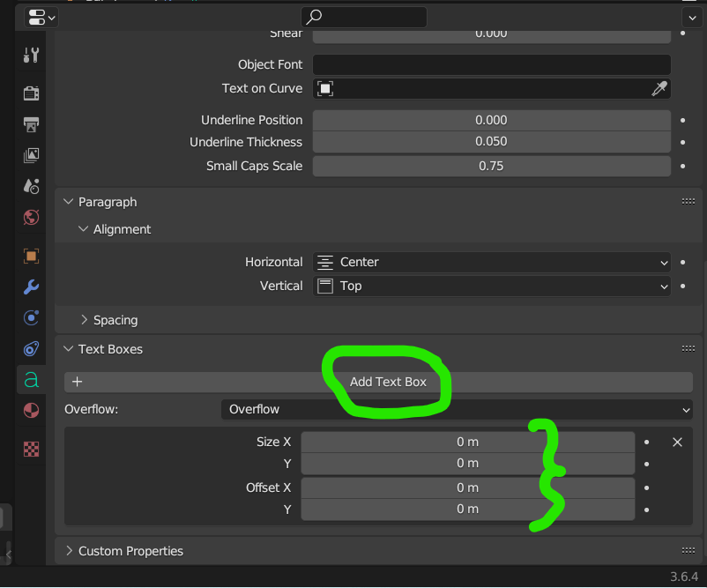The height and width of the screenshot is (588, 707).
Task: Click the search field at top
Action: 363,17
